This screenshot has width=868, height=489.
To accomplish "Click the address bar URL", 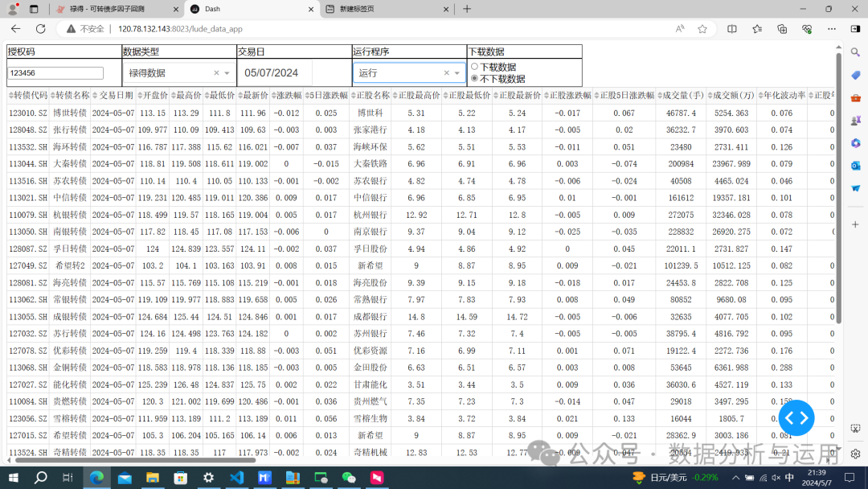I will point(181,29).
